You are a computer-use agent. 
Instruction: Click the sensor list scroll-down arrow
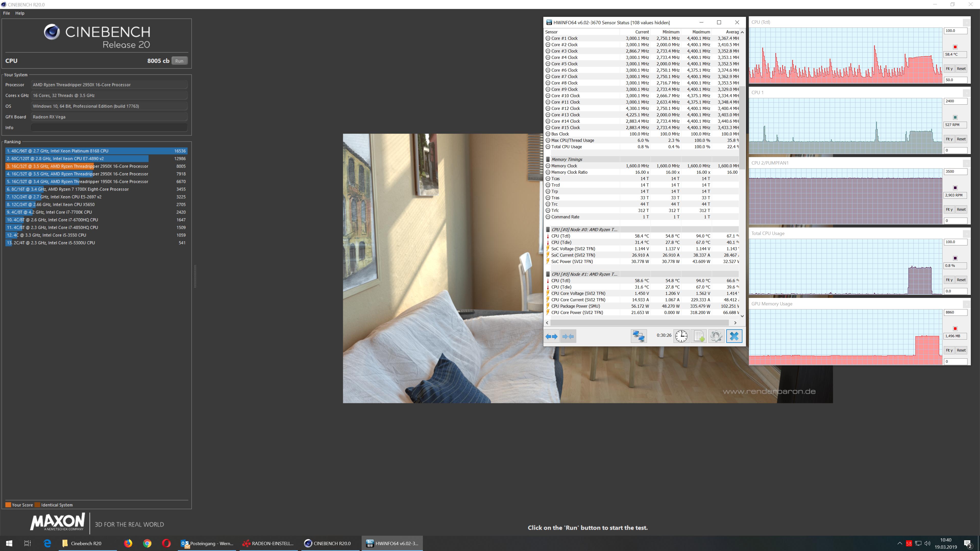coord(742,316)
